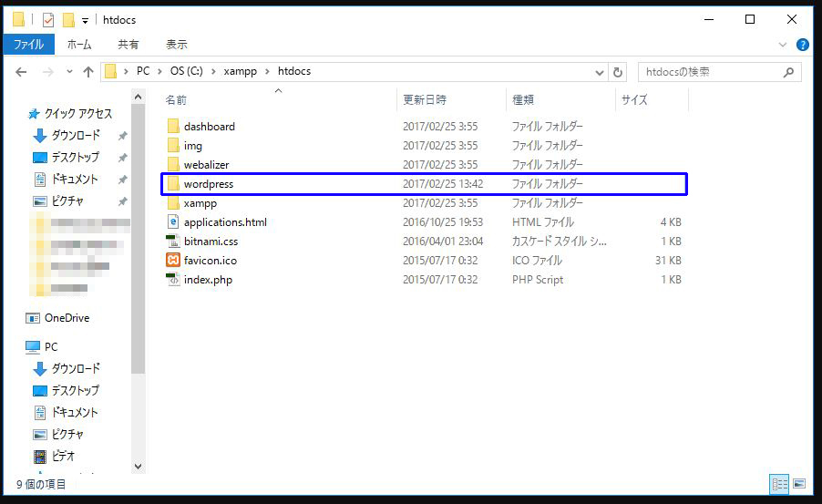Click htdocs in the address breadcrumb
The image size is (822, 504).
294,71
